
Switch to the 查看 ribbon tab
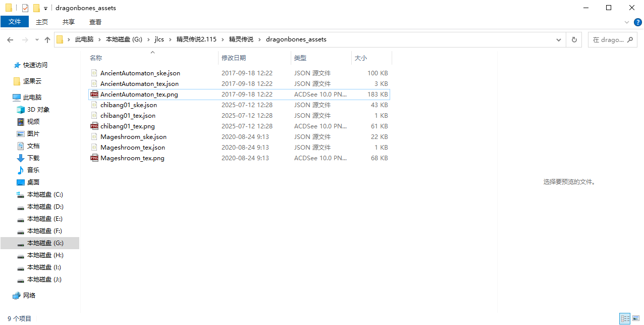[95, 22]
